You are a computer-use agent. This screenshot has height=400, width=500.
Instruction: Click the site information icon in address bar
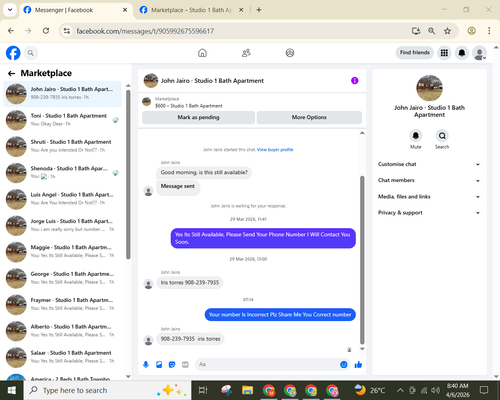[x=67, y=31]
